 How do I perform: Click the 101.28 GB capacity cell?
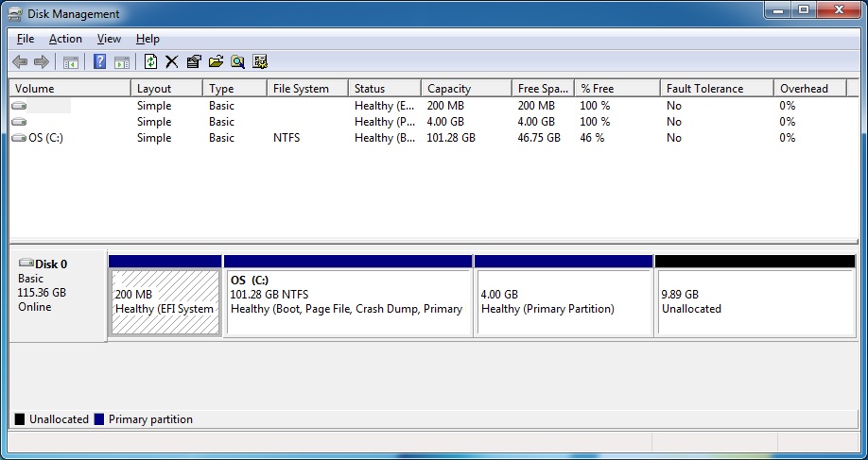451,138
